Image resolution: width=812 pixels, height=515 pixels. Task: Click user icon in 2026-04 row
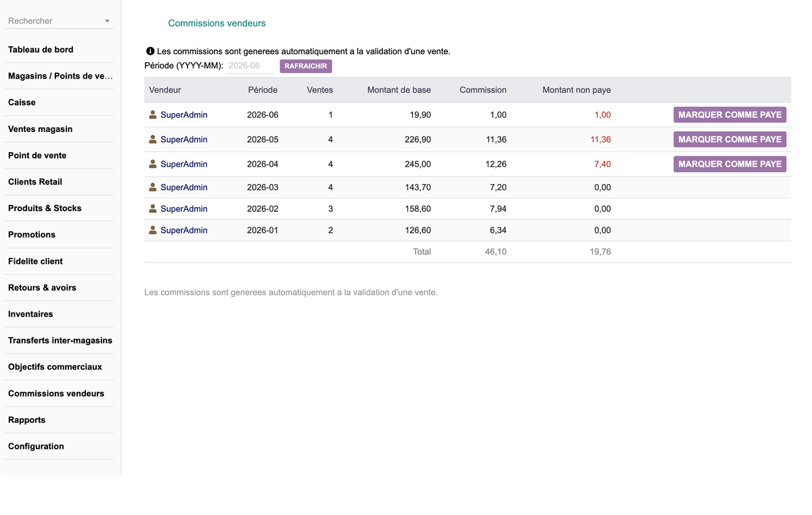[153, 164]
